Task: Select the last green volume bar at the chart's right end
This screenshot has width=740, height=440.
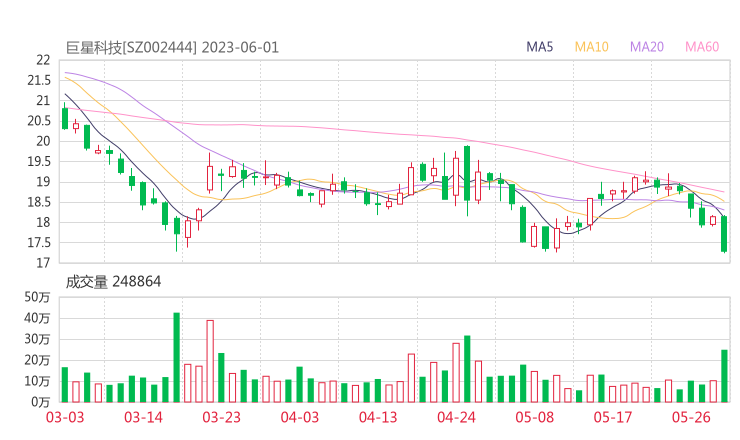Action: click(x=724, y=376)
